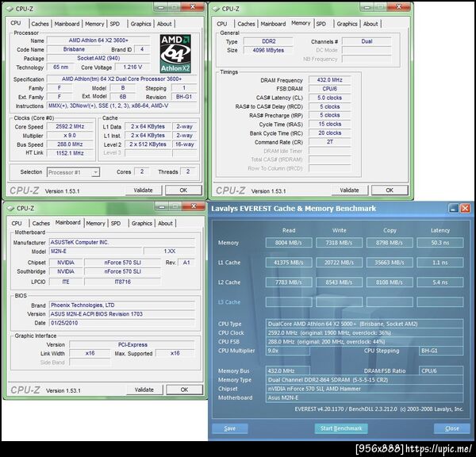
Task: Click the EVEREST Motherboard Asus M2N-E field
Action: coord(365,397)
